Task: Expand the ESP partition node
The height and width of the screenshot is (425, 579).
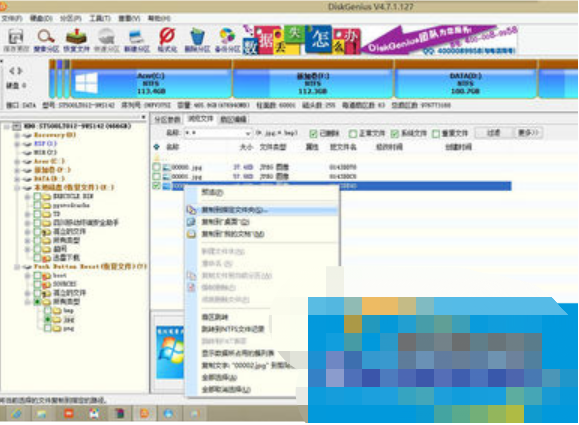Action: pyautogui.click(x=17, y=144)
